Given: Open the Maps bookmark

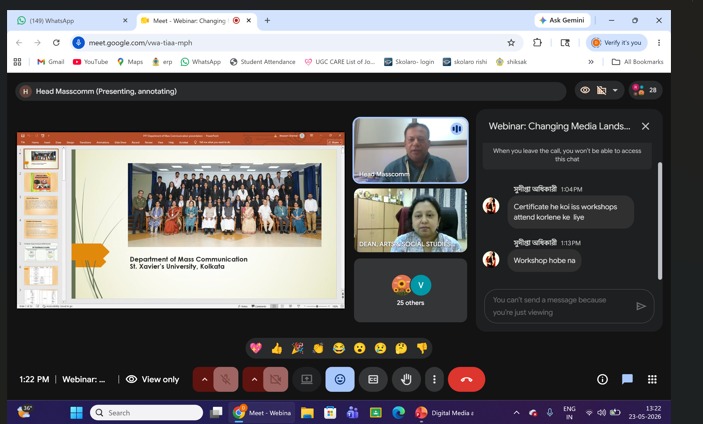Looking at the screenshot, I should click(130, 62).
